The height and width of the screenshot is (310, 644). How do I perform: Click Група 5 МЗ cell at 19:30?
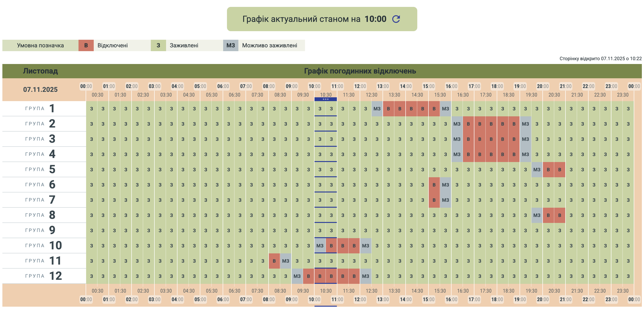(537, 170)
